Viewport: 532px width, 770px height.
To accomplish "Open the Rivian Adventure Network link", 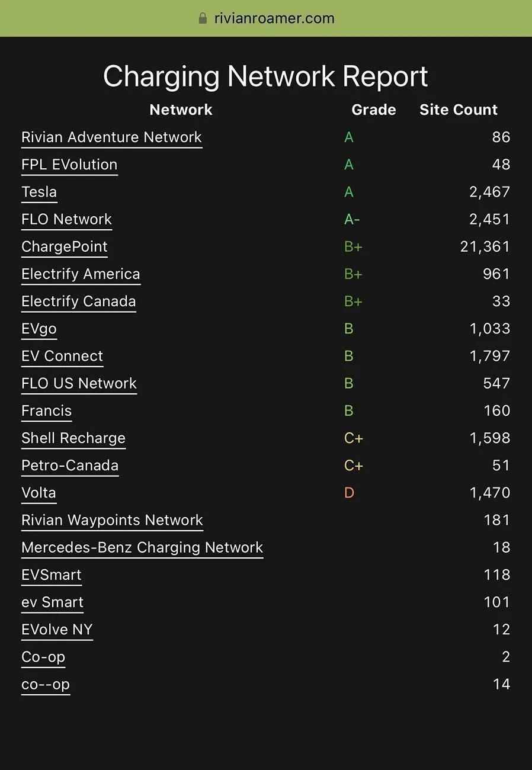I will point(111,137).
